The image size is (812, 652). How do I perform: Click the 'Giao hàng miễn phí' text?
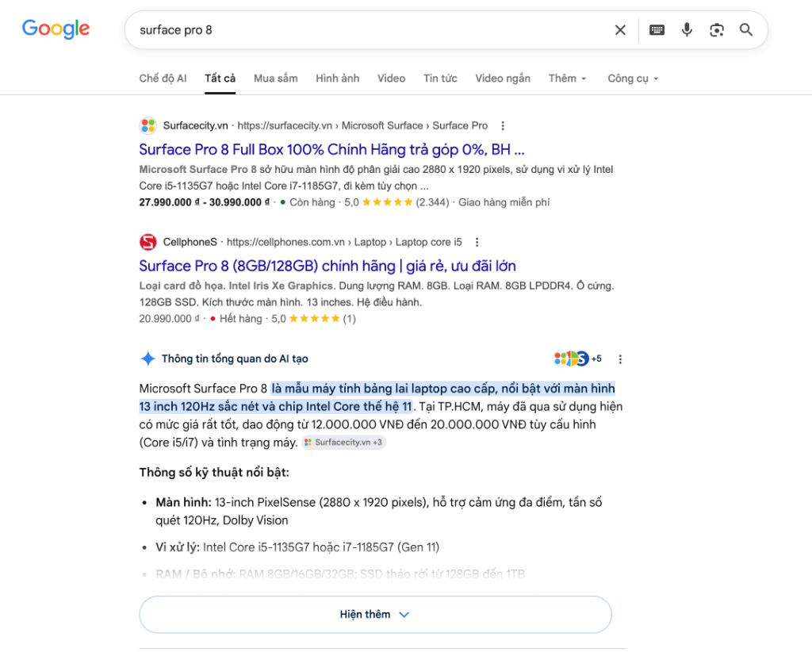tap(504, 202)
